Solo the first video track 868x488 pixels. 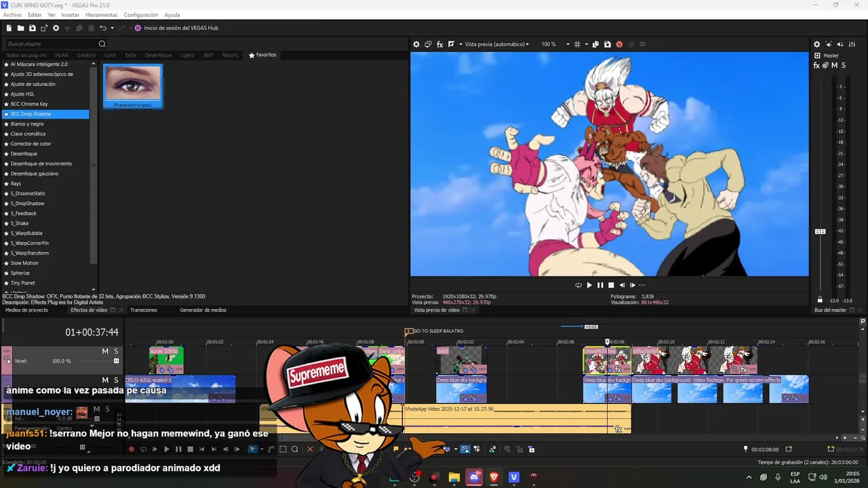point(116,351)
